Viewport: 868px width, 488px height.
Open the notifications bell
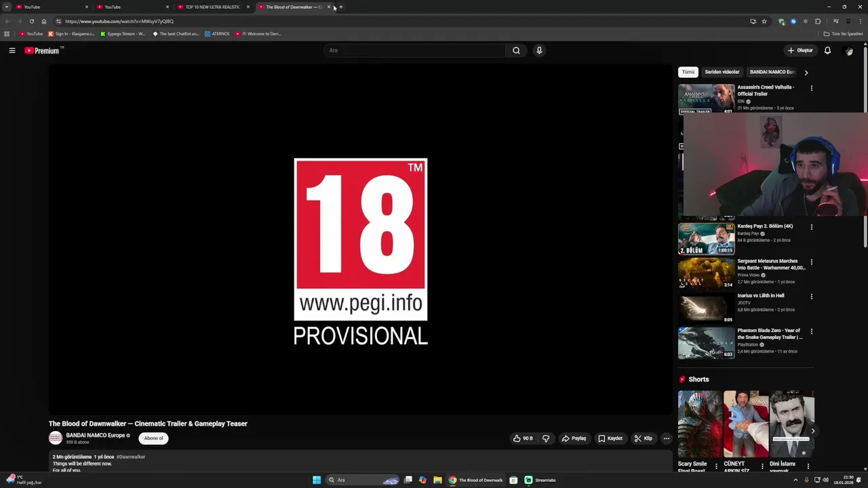[827, 50]
